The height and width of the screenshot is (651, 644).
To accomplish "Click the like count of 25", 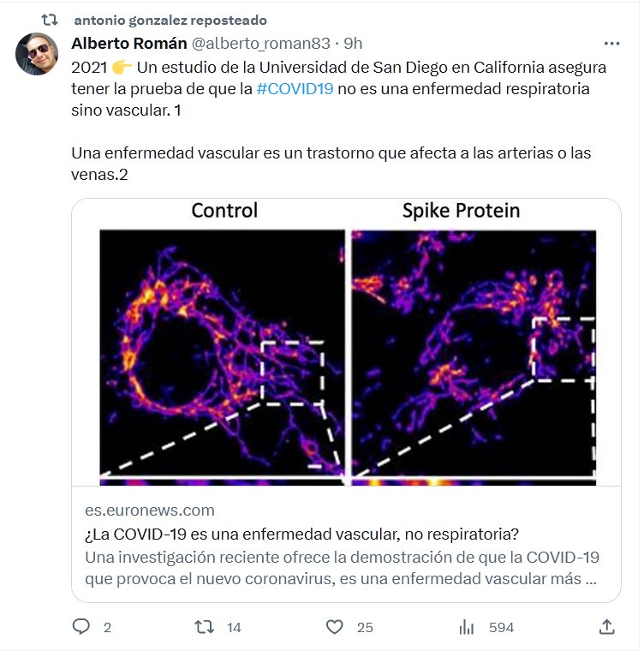I will [365, 628].
